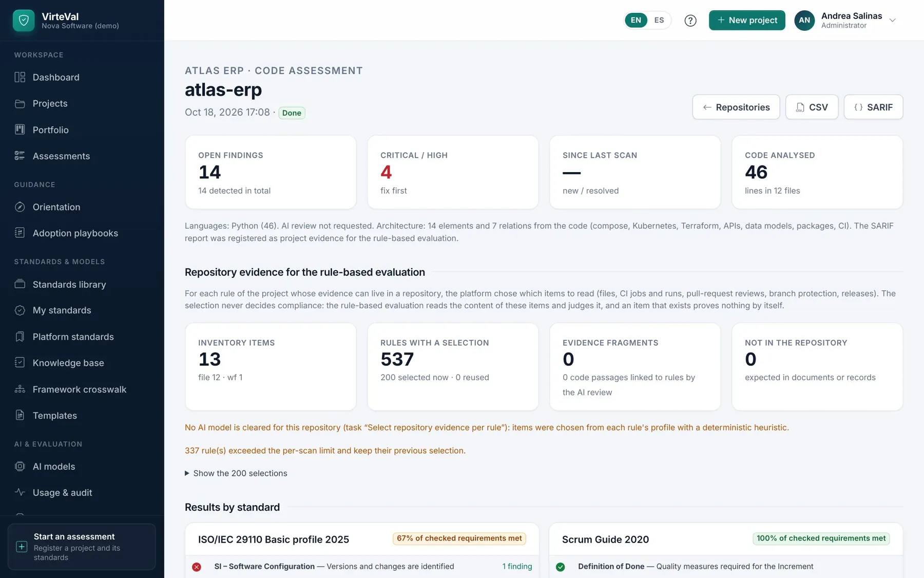Click the Critical / High value 4

[386, 172]
